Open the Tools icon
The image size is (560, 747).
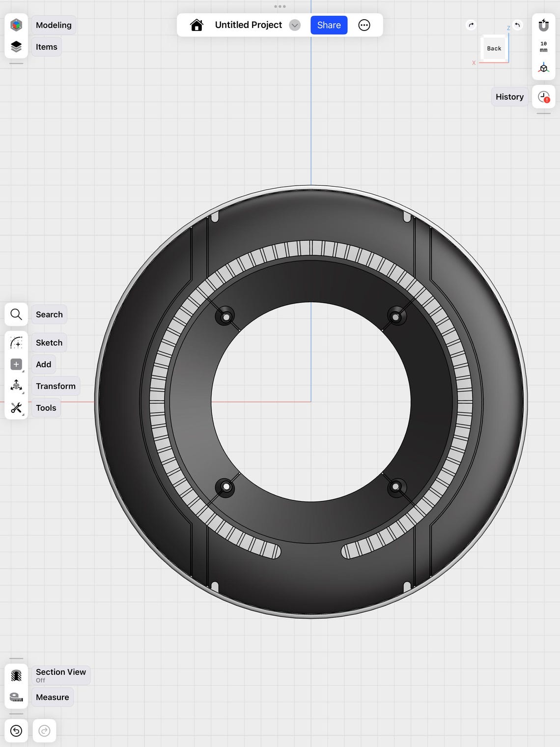click(16, 407)
